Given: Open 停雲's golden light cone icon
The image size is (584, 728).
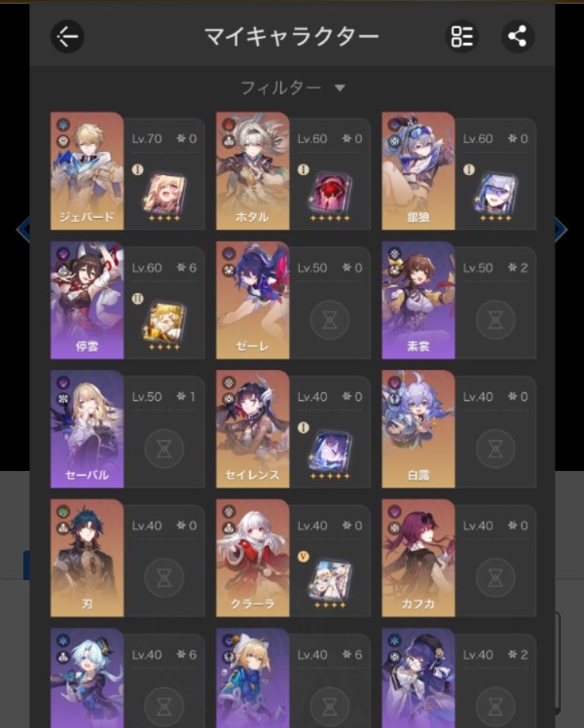Looking at the screenshot, I should [164, 323].
